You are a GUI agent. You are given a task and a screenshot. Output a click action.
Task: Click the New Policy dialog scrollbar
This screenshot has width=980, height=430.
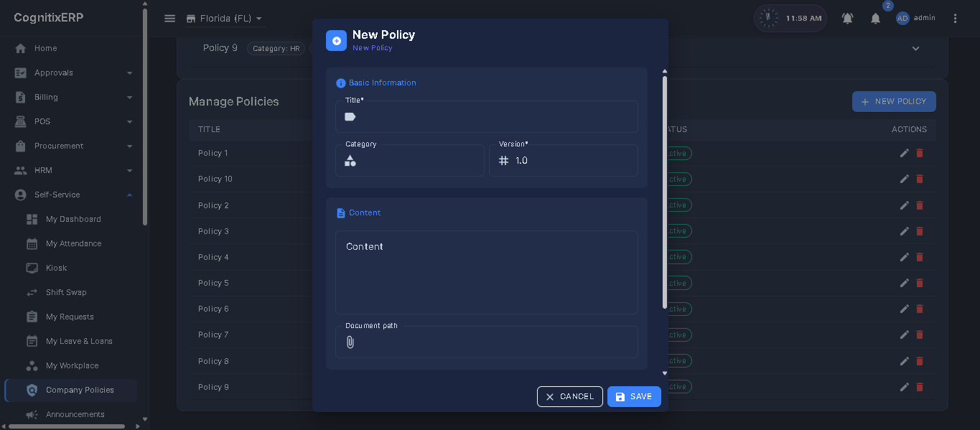pos(665,192)
